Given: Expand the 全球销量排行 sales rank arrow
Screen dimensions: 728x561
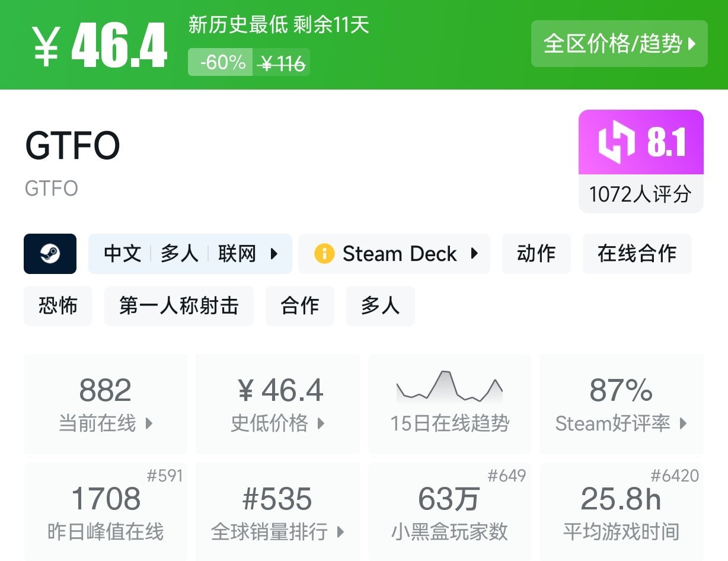Looking at the screenshot, I should pyautogui.click(x=340, y=531).
